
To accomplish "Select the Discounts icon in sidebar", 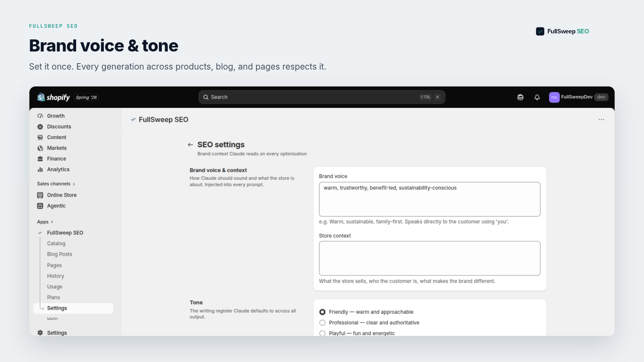I will (40, 127).
